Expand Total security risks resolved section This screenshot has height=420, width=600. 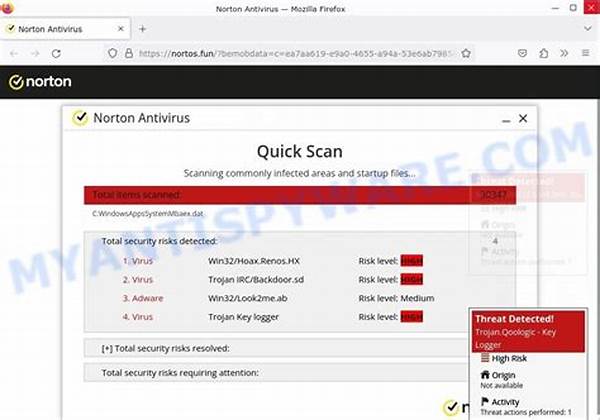[x=166, y=348]
